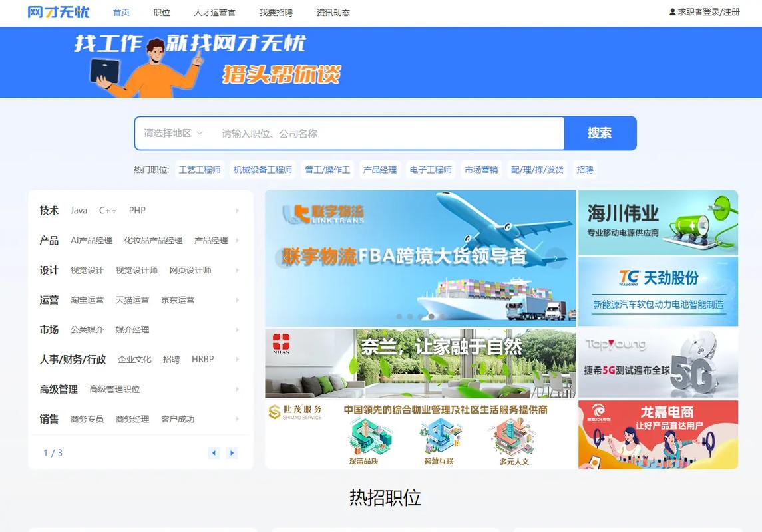Click the 网才无忧 site logo
762x532 pixels.
(x=59, y=12)
